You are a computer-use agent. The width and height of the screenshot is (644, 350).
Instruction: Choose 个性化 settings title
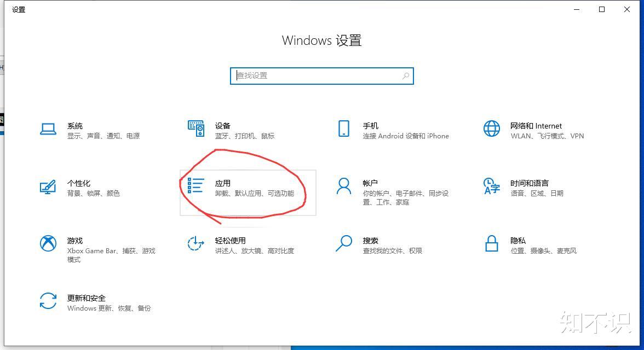click(x=79, y=183)
